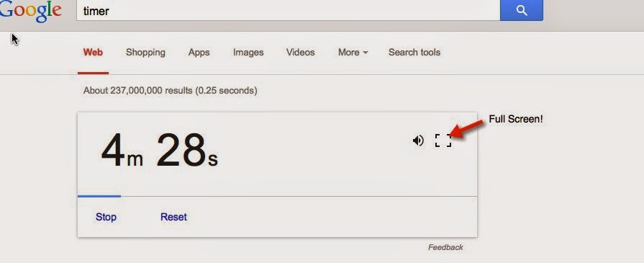Viewport: 644px width, 263px height.
Task: Open the Feedback link
Action: click(x=445, y=247)
